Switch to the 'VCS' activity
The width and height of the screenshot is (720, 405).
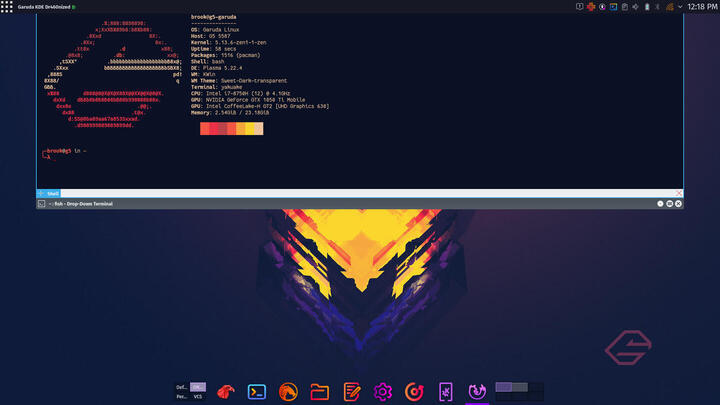(198, 396)
